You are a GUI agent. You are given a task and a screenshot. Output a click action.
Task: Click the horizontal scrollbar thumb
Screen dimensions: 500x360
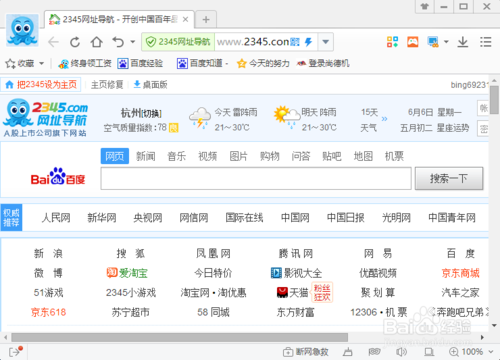179,337
